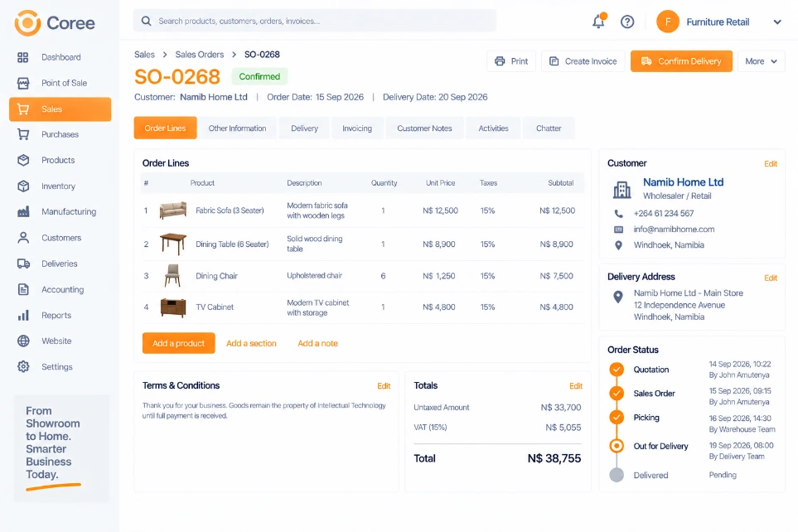Click the Create Invoice button
798x532 pixels.
[583, 61]
